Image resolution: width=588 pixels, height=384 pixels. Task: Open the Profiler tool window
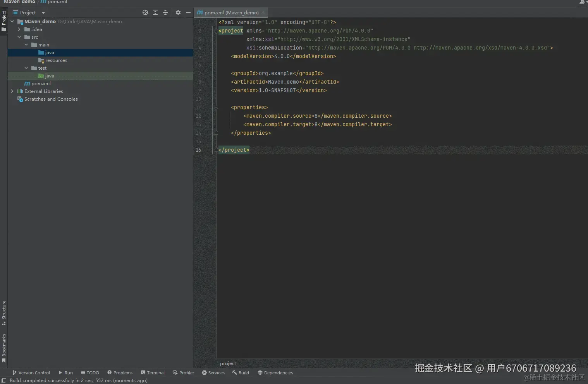tap(183, 373)
